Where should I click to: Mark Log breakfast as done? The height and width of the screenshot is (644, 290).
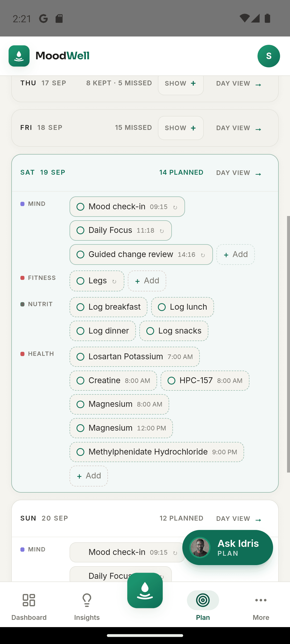pos(80,307)
